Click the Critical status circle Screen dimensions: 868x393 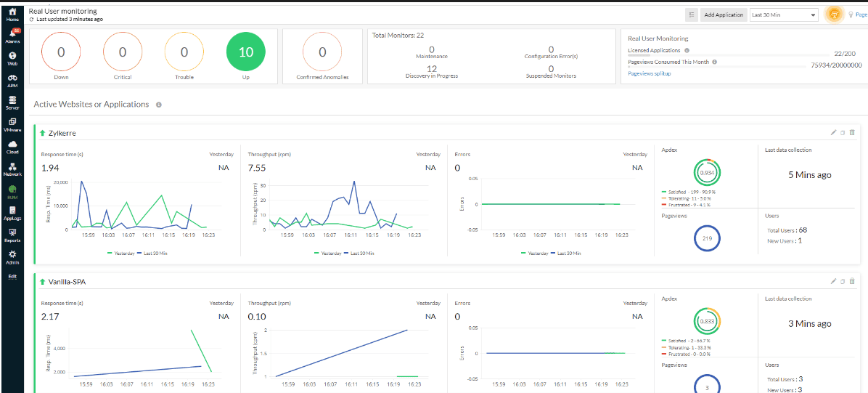click(123, 52)
